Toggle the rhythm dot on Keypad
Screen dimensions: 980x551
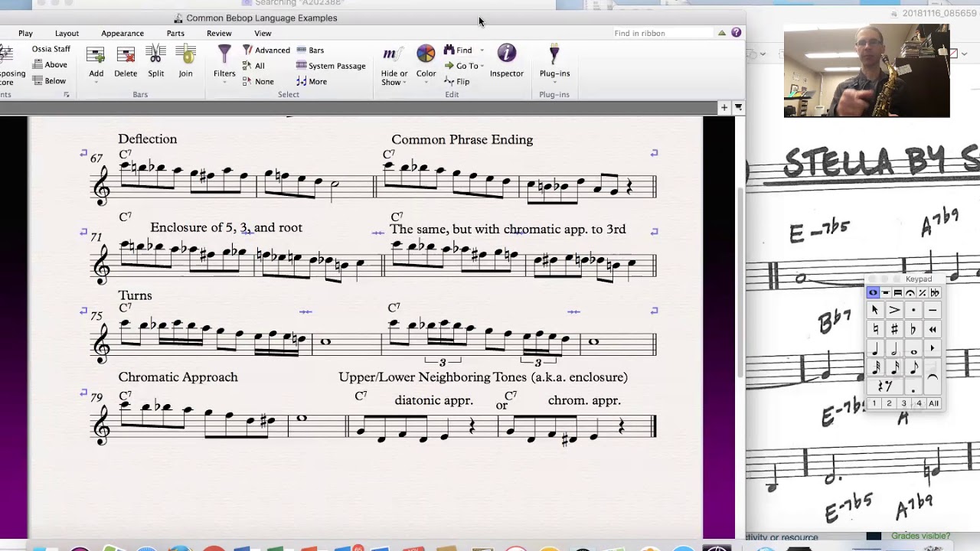pyautogui.click(x=913, y=386)
